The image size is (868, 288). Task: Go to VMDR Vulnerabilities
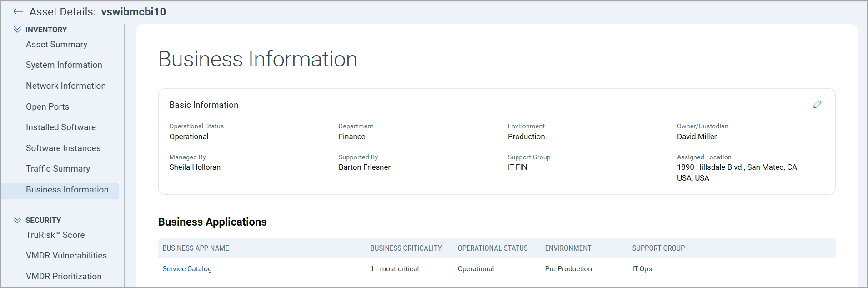(66, 256)
